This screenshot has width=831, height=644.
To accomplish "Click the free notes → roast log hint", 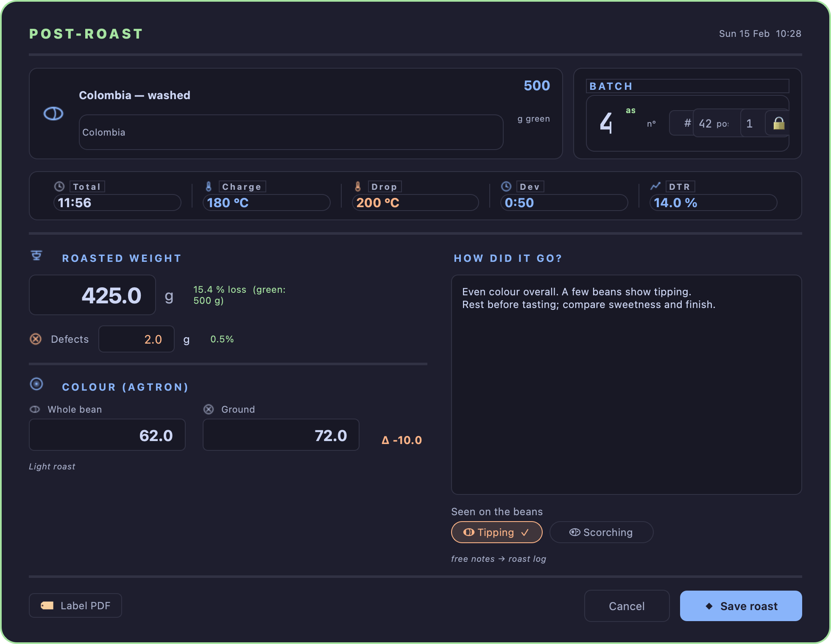I will point(499,559).
